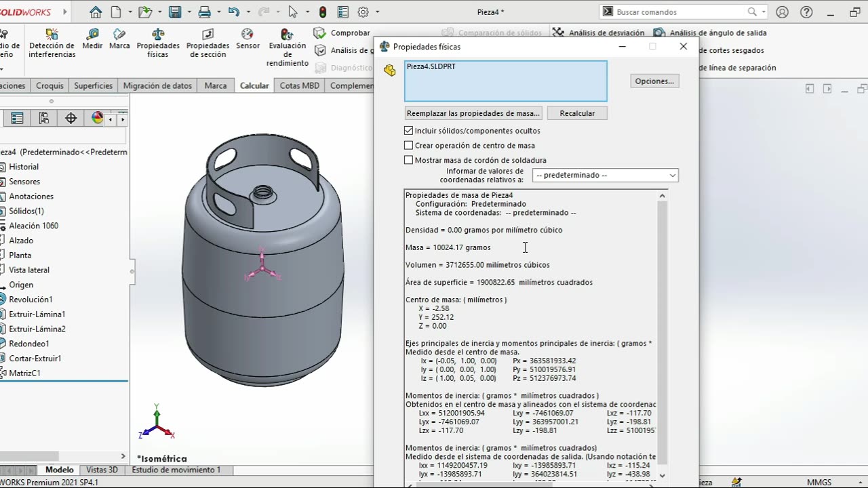Select the Medir measuring tool
The height and width of the screenshot is (488, 868).
(x=92, y=39)
